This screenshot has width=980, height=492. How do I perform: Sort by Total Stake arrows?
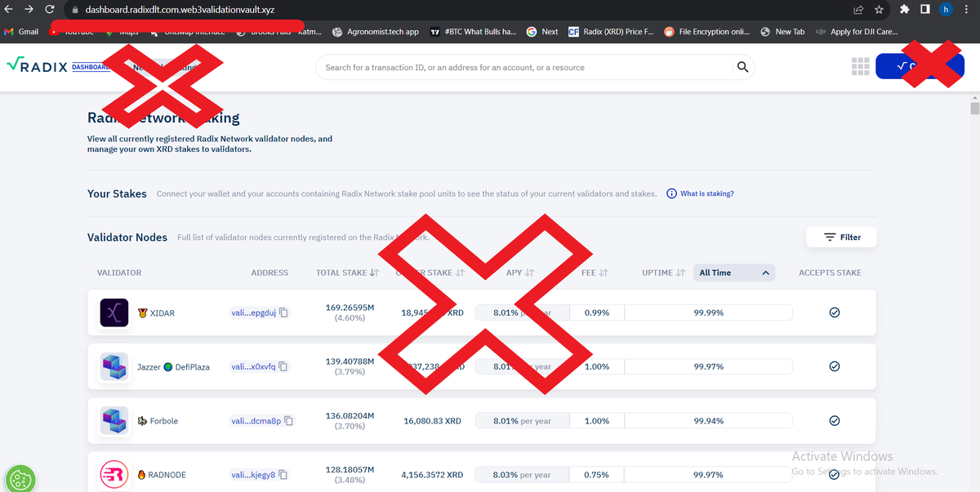[x=374, y=273]
